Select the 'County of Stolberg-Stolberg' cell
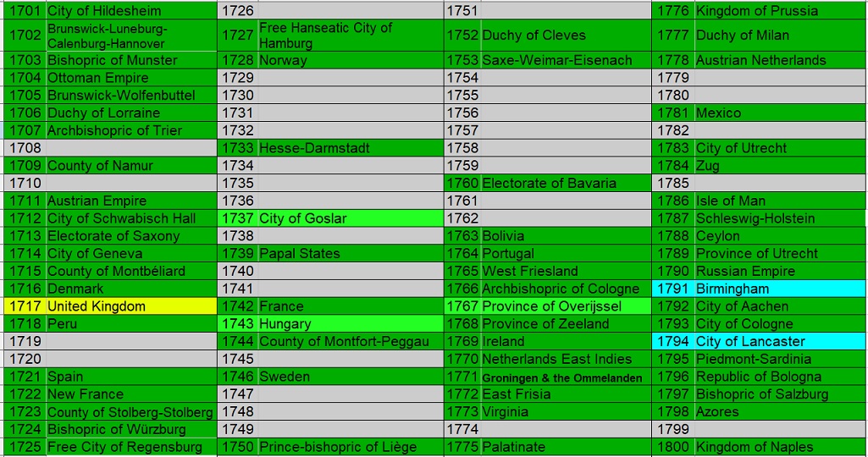868x457 pixels. 131,412
